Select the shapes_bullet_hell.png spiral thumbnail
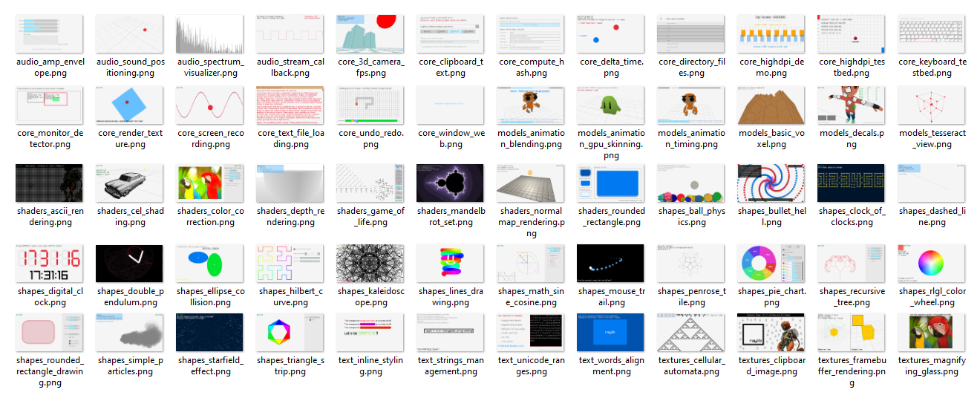The height and width of the screenshot is (401, 980). [770, 183]
